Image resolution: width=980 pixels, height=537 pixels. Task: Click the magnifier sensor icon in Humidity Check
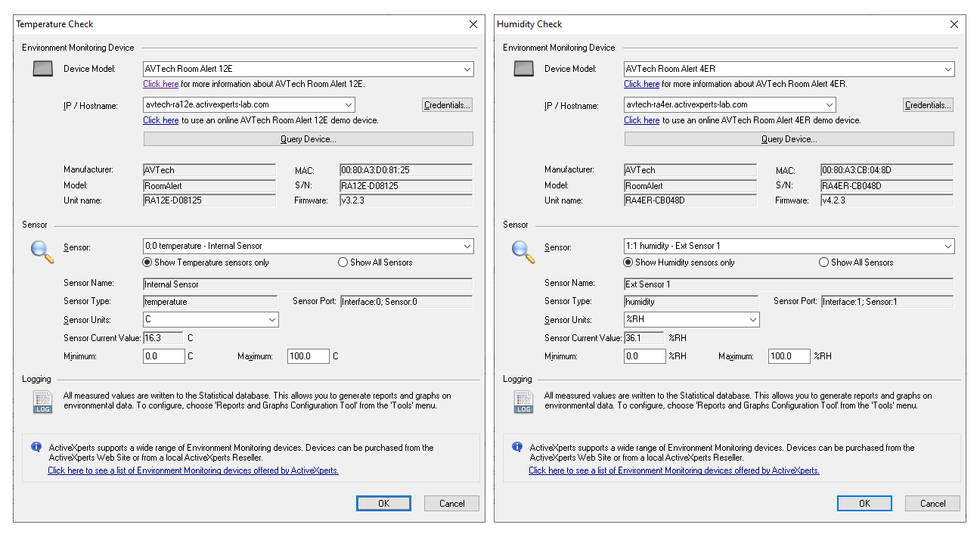click(523, 251)
